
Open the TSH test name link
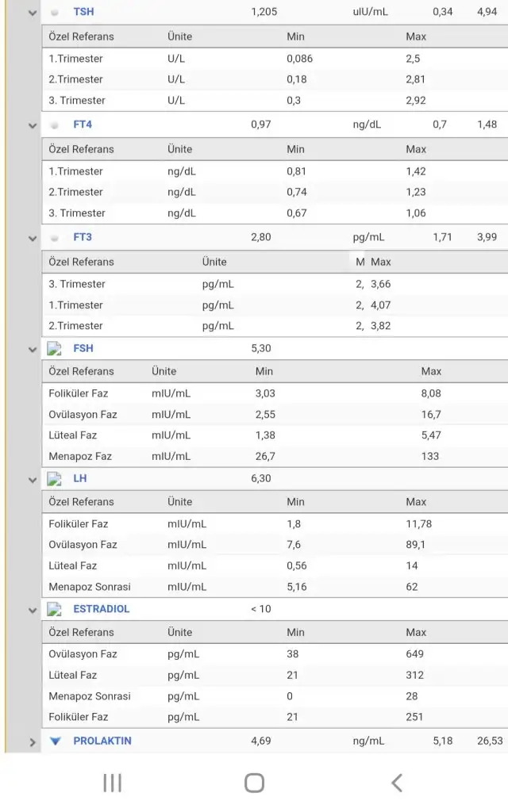click(x=83, y=13)
